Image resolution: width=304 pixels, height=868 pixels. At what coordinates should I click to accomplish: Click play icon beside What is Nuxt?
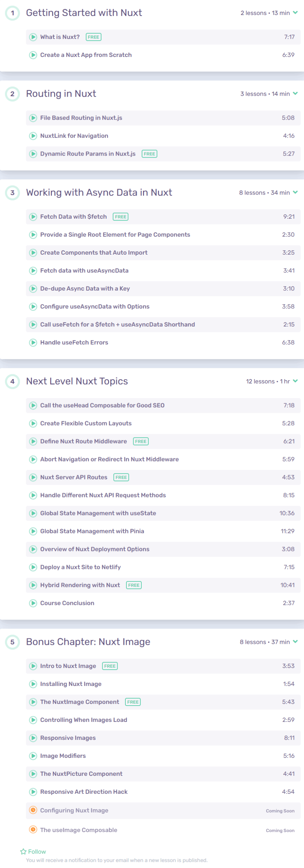[33, 37]
